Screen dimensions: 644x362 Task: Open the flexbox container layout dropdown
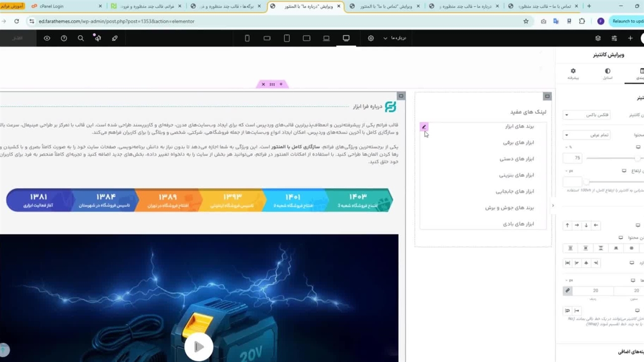tap(587, 115)
